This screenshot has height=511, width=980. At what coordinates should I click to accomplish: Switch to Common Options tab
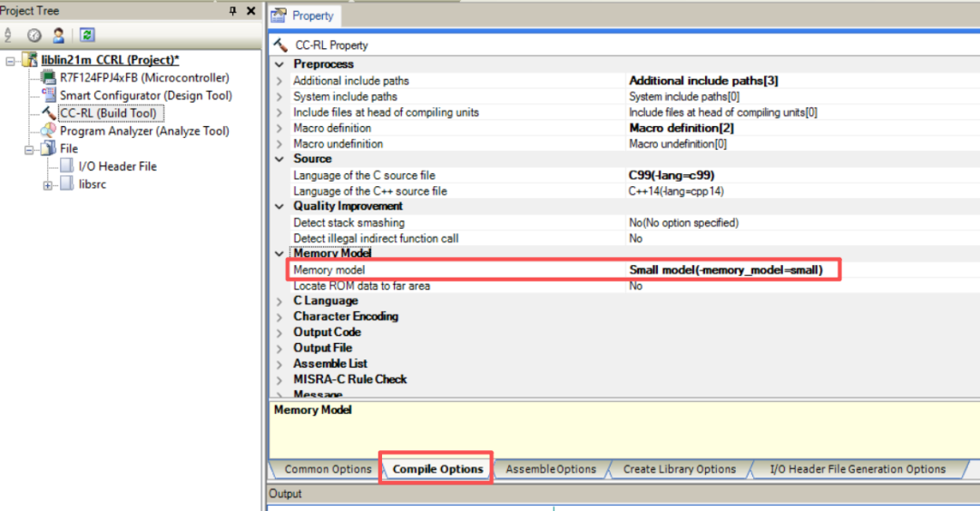coord(328,469)
